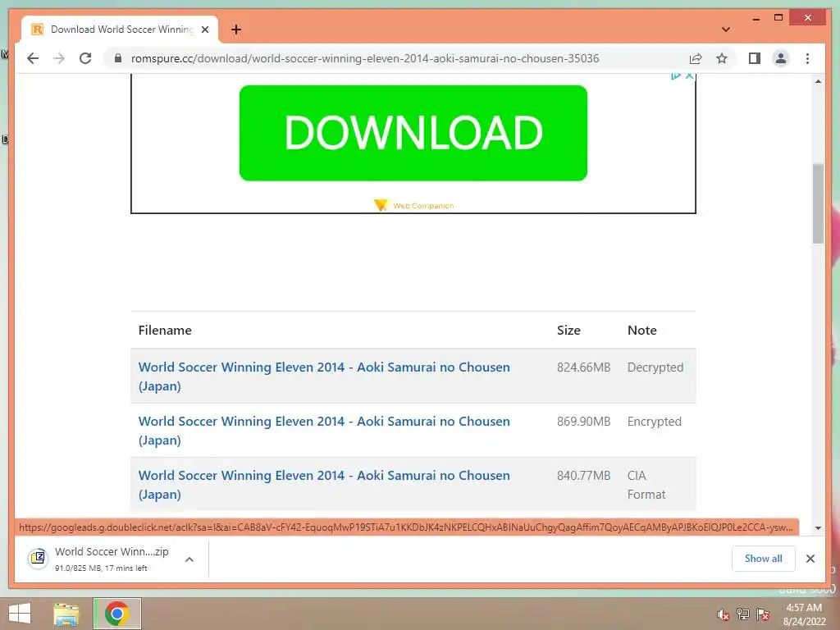The height and width of the screenshot is (630, 840).
Task: Click the 824.66MB size cell
Action: (x=583, y=367)
